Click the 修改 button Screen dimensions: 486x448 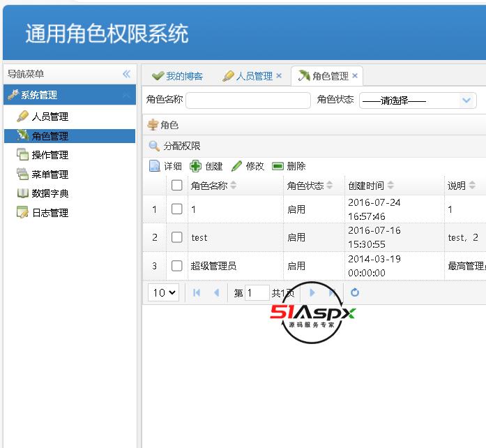pyautogui.click(x=248, y=166)
